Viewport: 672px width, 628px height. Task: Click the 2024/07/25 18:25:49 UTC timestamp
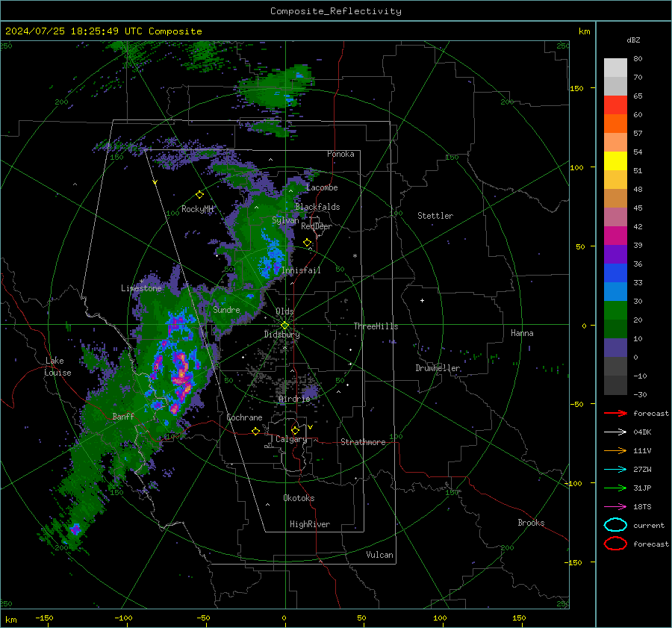tap(103, 31)
